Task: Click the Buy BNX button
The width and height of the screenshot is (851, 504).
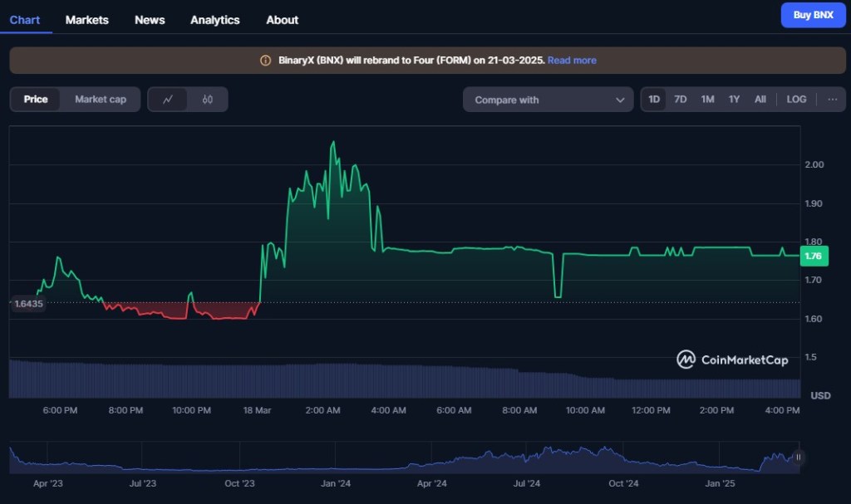Action: pos(813,15)
